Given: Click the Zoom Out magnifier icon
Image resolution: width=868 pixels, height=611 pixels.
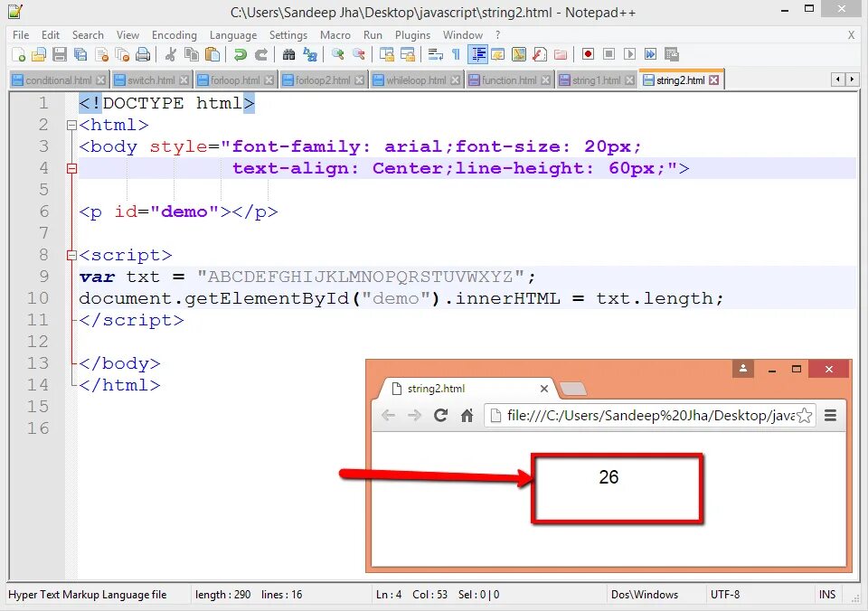Looking at the screenshot, I should [358, 54].
